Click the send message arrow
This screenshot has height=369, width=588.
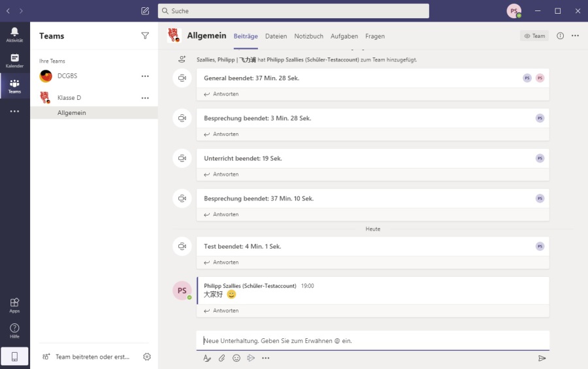click(542, 358)
